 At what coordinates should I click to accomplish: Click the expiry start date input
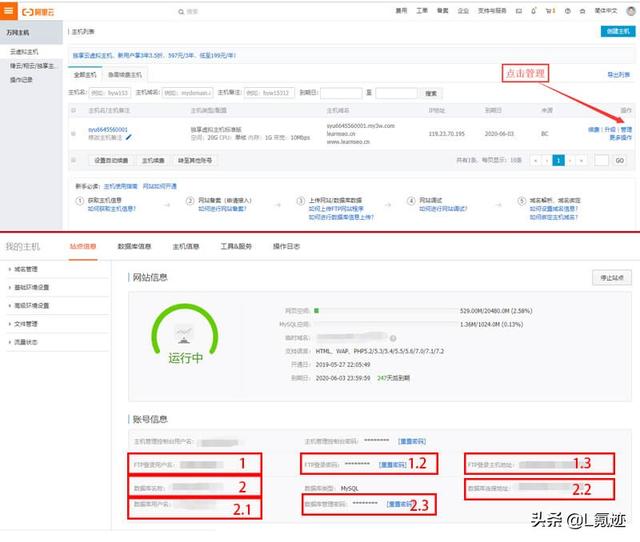click(x=341, y=93)
